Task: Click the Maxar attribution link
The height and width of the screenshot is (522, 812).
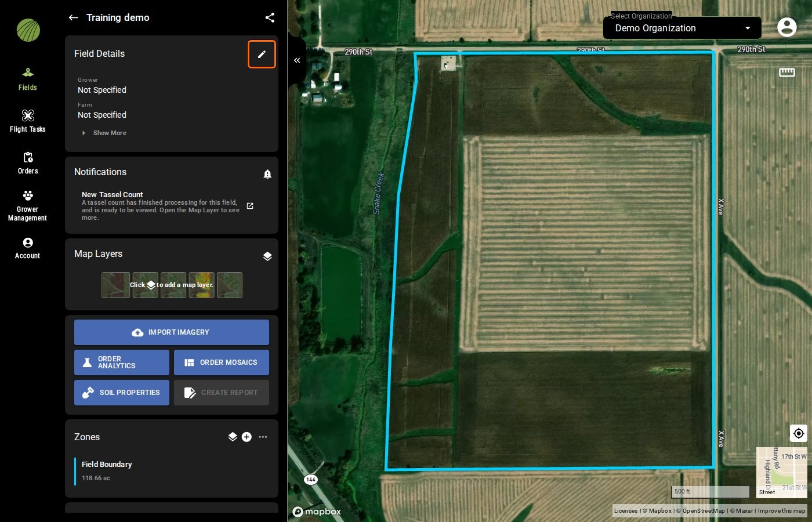Action: click(741, 511)
